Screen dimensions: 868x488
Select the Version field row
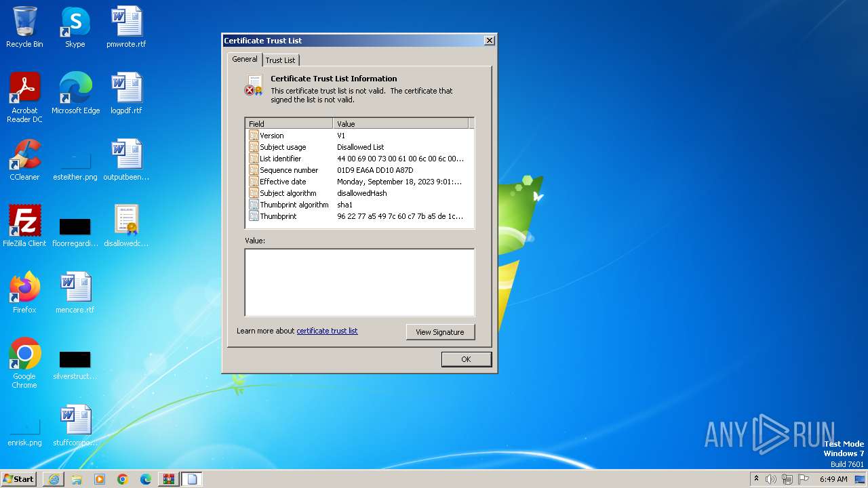tap(359, 136)
